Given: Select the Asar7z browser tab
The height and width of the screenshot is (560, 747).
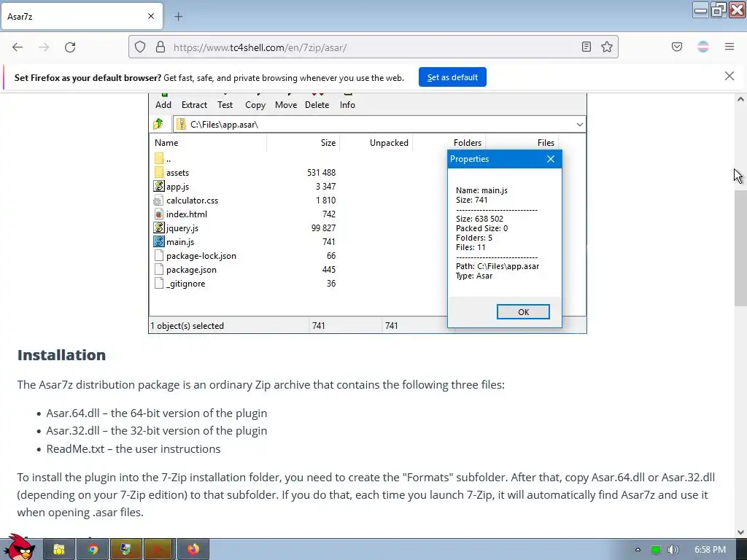Looking at the screenshot, I should 82,16.
